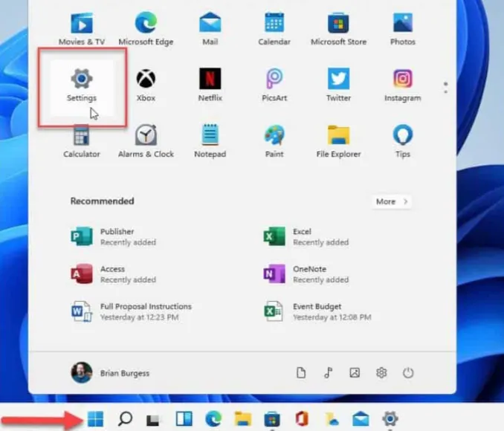Screen dimensions: 504x431
Task: Expand the More recommended items button
Action: pos(392,201)
